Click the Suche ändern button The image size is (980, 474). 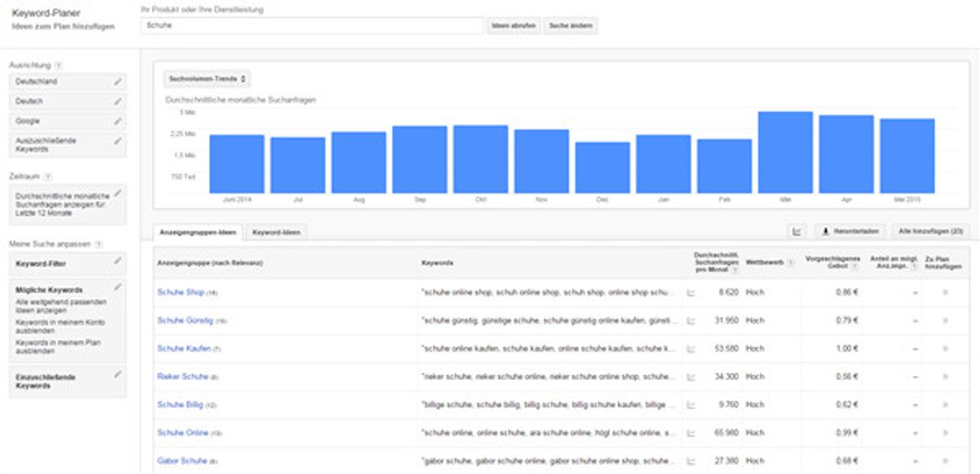tap(570, 25)
